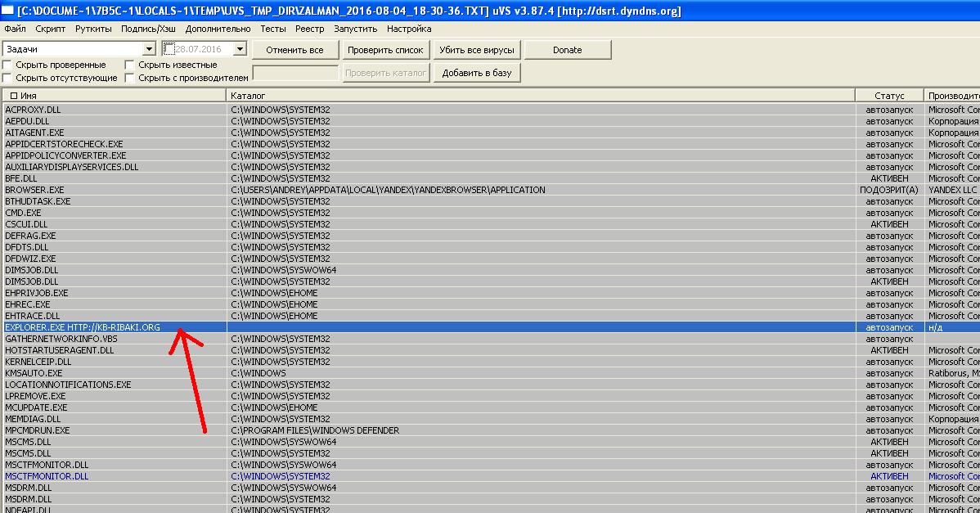Open the Тесты menu
Image resolution: width=980 pixels, height=513 pixels.
point(273,29)
